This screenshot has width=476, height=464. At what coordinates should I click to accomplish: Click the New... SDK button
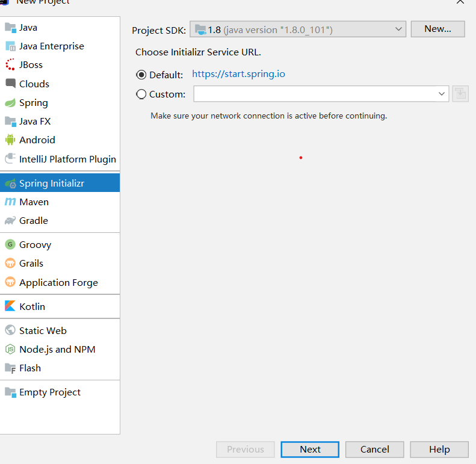coord(437,29)
